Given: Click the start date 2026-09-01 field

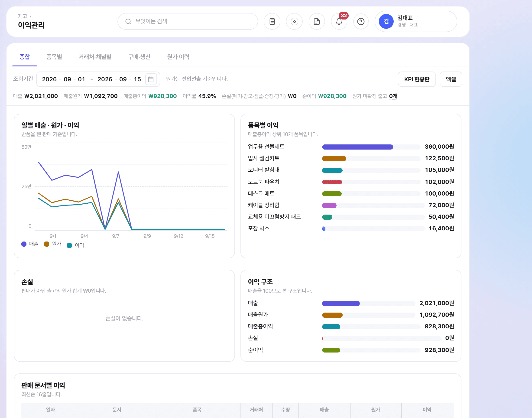Looking at the screenshot, I should [x=64, y=79].
